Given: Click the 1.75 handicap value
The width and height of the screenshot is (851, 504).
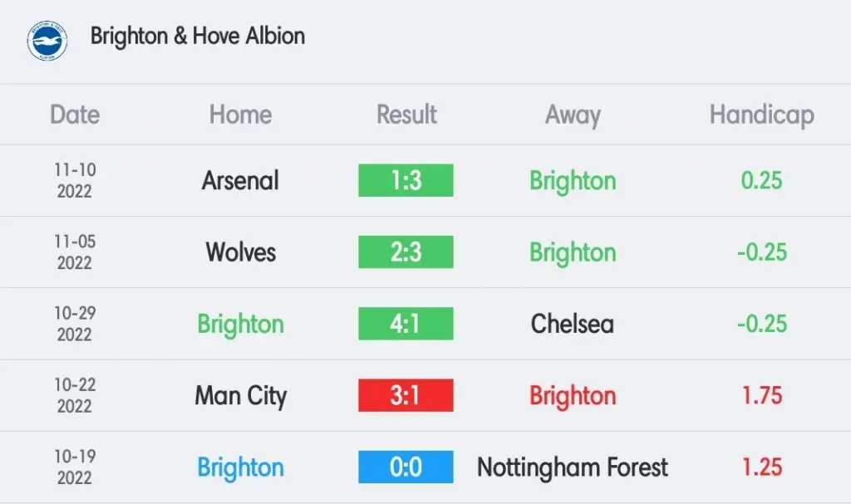Looking at the screenshot, I should click(762, 395).
